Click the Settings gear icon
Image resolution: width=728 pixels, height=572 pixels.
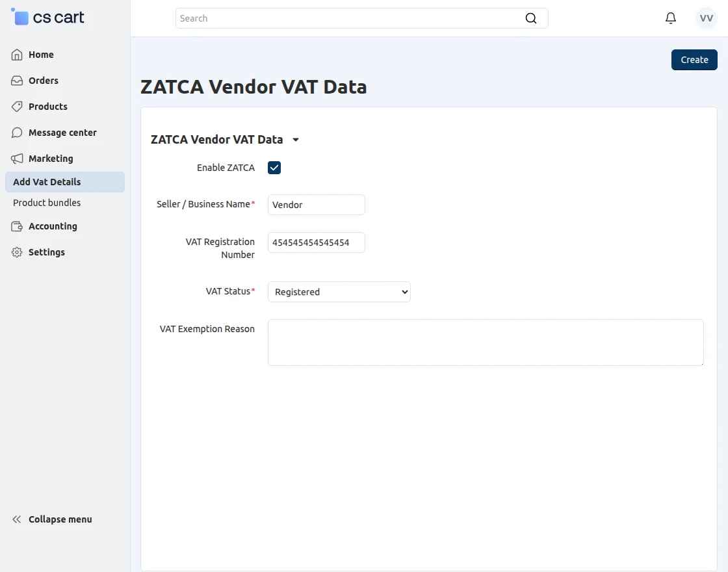tap(17, 253)
